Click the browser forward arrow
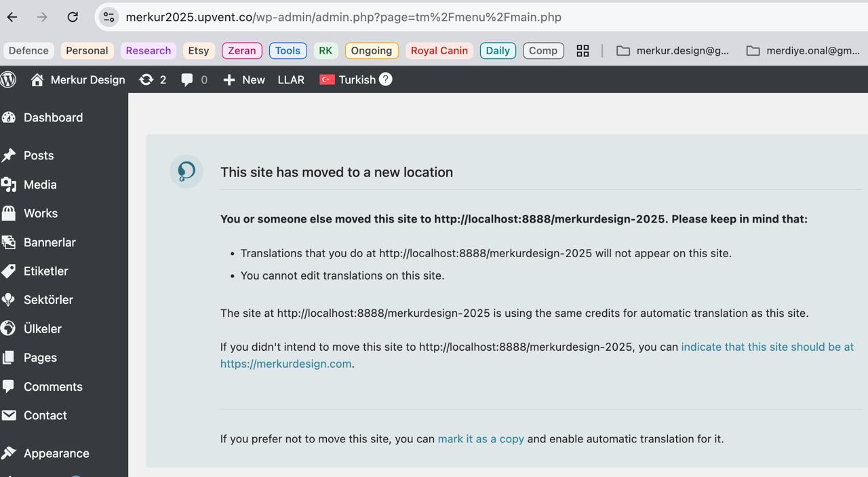Image resolution: width=868 pixels, height=477 pixels. (x=42, y=17)
